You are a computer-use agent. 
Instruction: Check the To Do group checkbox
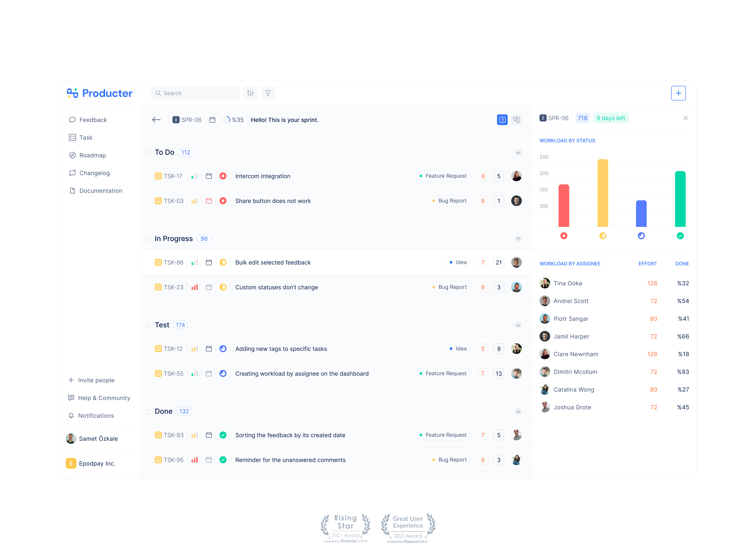pos(148,153)
